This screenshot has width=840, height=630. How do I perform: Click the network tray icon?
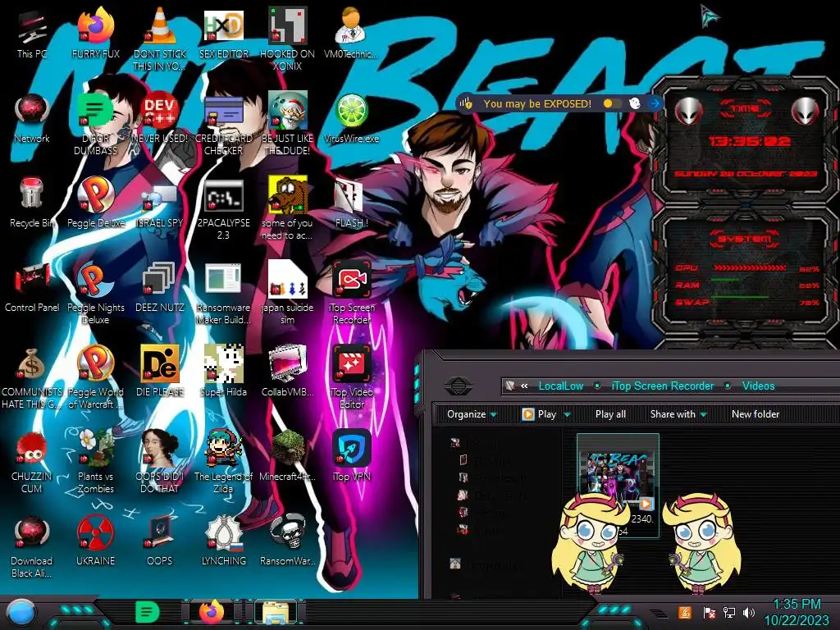[x=728, y=612]
